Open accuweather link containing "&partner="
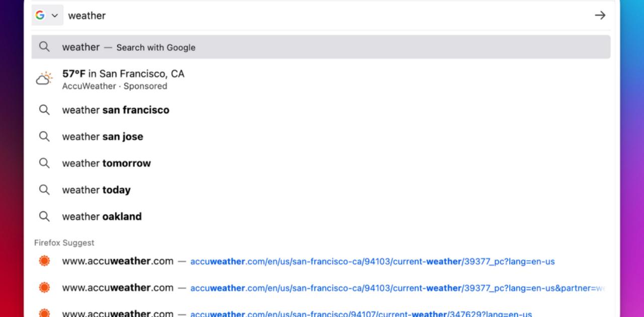The image size is (644, 317). click(x=321, y=288)
